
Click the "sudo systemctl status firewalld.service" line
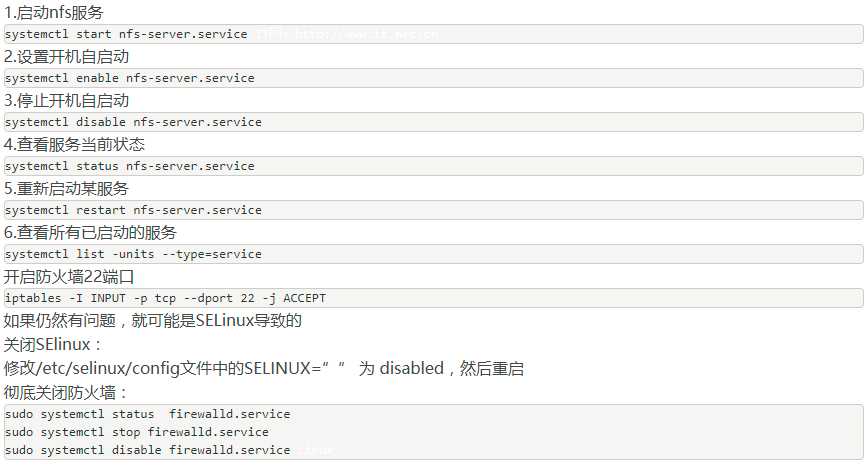coord(147,414)
